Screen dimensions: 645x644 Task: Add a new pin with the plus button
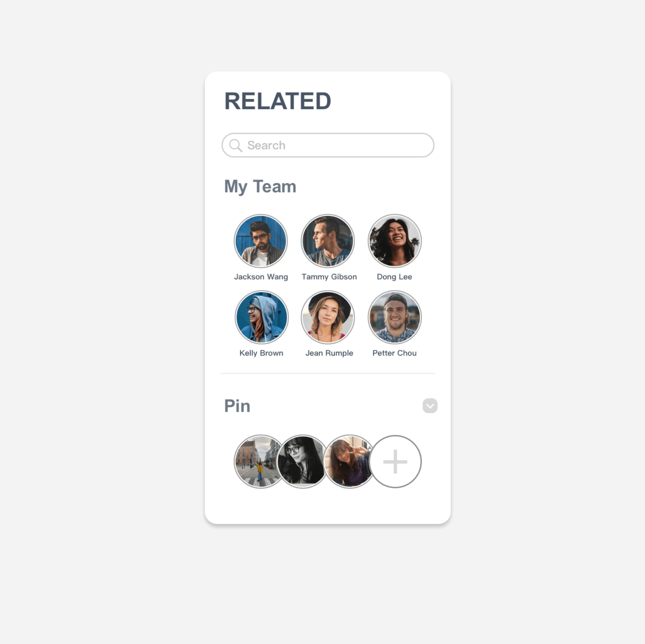(x=395, y=462)
